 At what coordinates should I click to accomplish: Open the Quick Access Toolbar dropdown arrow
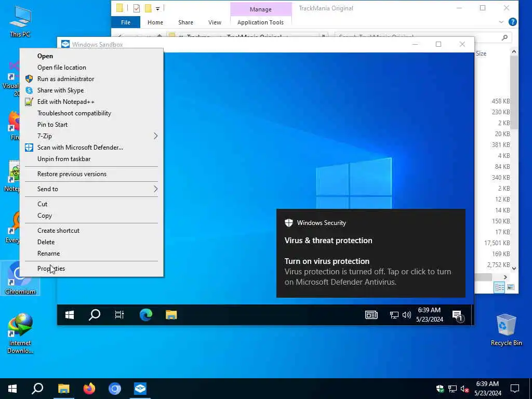coord(158,8)
